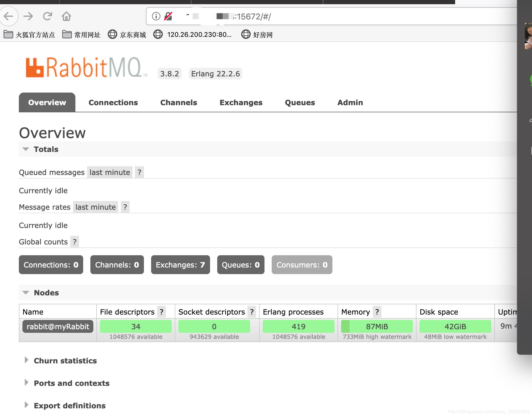Screen dimensions: 532x417
Task: Click the 3.8.2 version badge
Action: coord(169,74)
